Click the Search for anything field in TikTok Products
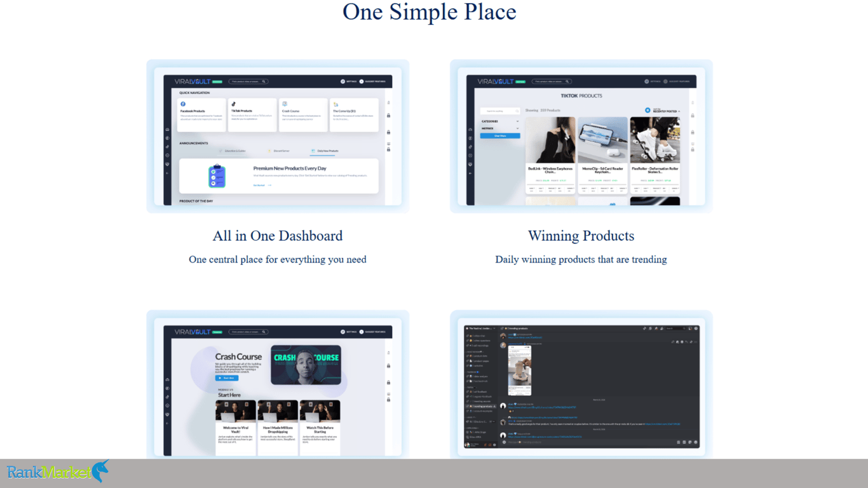Viewport: 868px width, 488px height. pos(500,111)
